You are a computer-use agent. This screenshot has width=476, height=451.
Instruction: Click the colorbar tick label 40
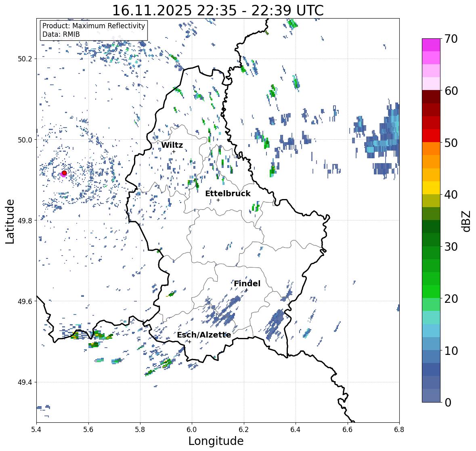point(451,195)
